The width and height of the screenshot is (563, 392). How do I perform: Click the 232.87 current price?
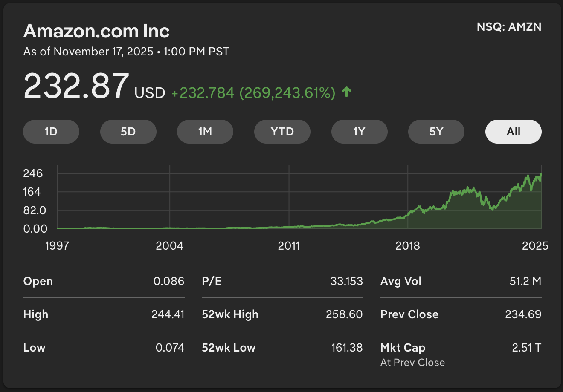point(76,86)
